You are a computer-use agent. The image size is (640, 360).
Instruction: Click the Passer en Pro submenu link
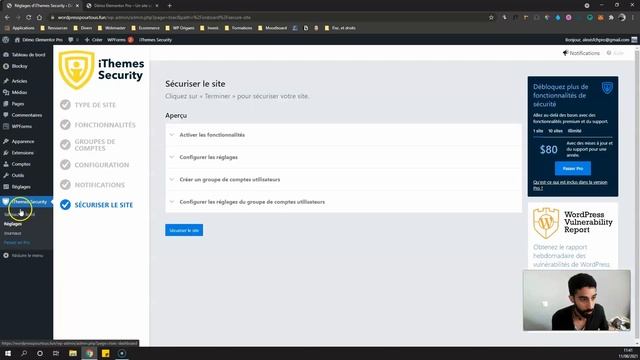tap(17, 242)
